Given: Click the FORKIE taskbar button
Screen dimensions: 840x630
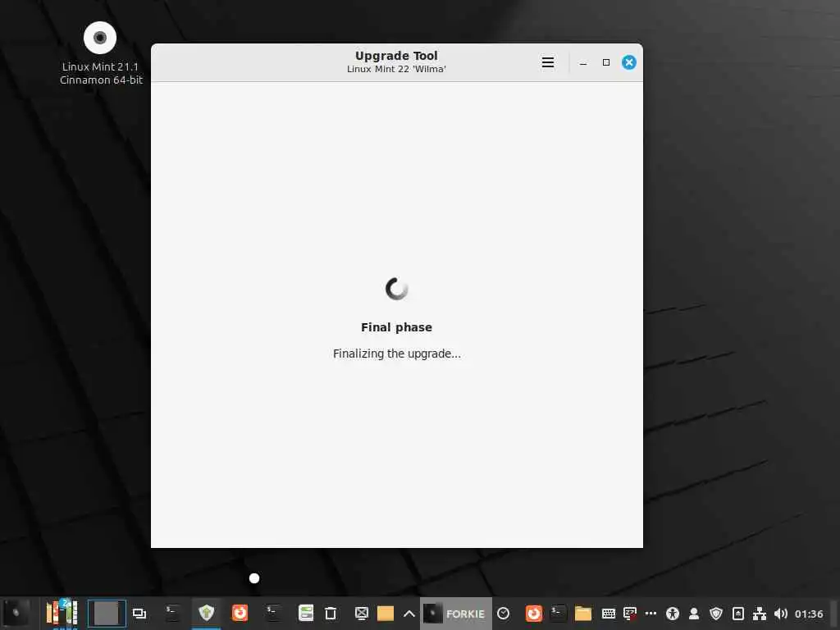Looking at the screenshot, I should 456,614.
